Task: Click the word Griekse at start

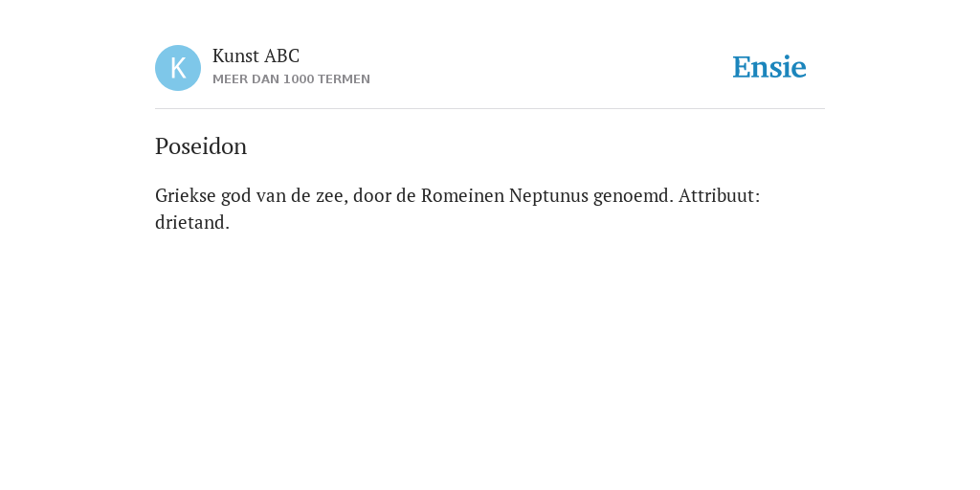Action: [185, 195]
